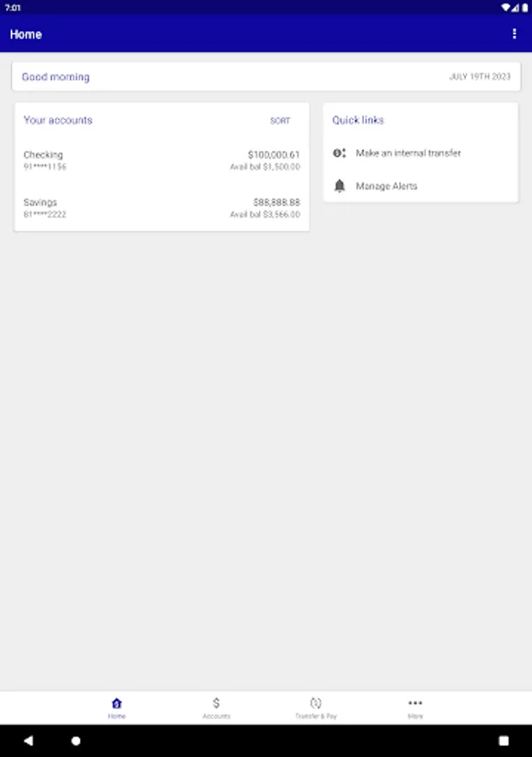Open the three-dot overflow menu
532x757 pixels.
[514, 34]
